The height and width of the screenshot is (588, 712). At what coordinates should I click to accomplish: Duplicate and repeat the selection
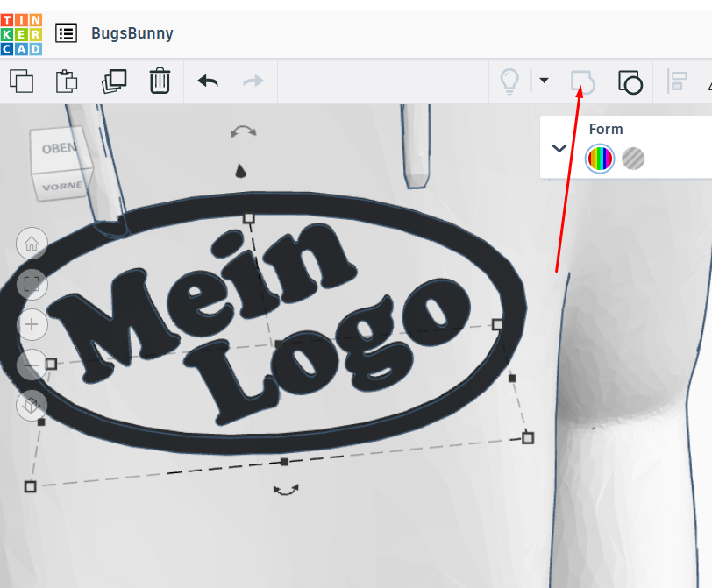[x=114, y=81]
